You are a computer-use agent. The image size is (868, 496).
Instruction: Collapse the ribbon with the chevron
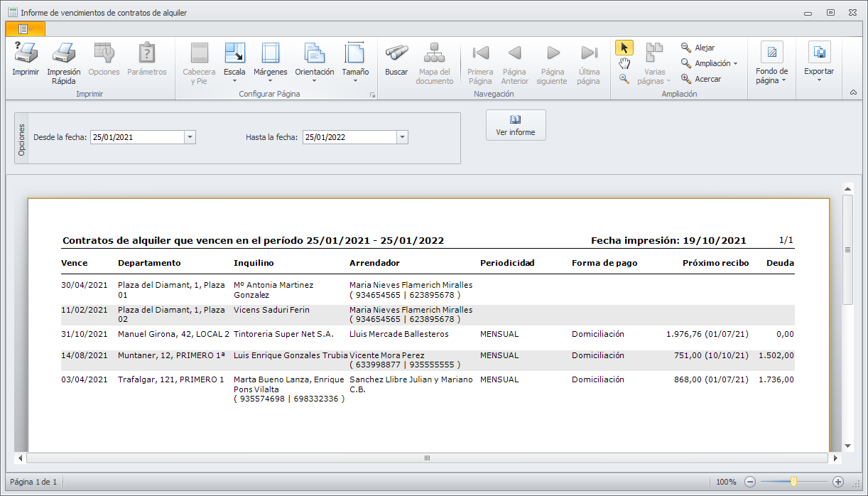coord(853,92)
